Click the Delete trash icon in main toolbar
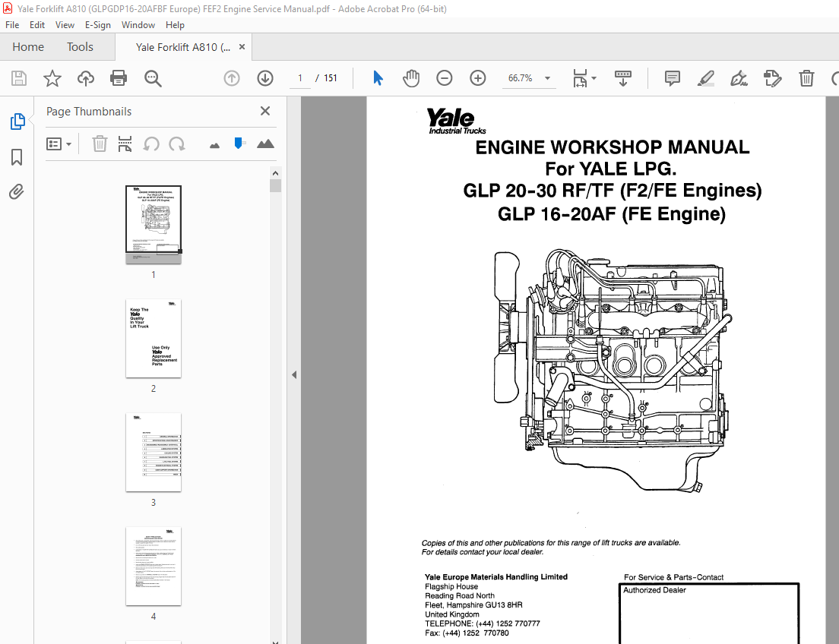 point(806,79)
